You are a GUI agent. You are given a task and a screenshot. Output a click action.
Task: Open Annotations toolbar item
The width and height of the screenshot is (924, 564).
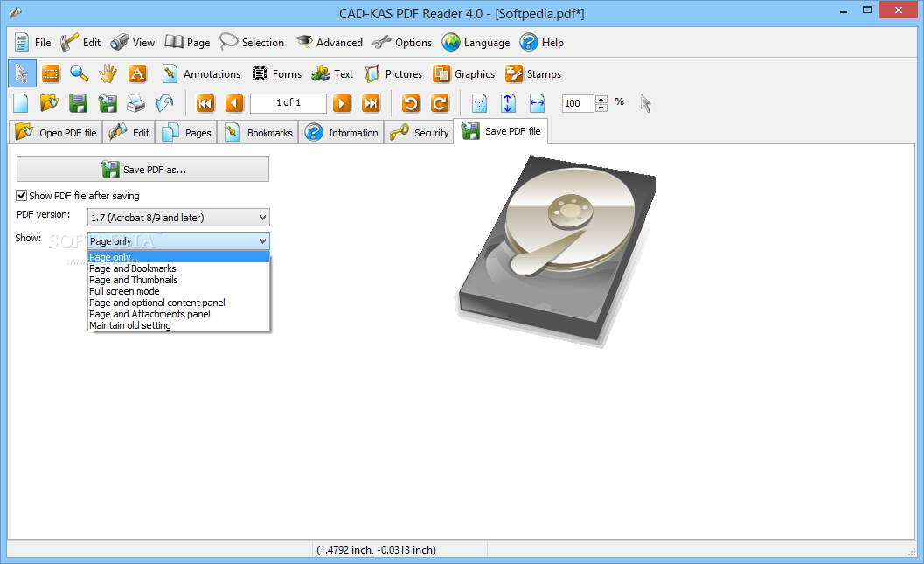(x=201, y=74)
